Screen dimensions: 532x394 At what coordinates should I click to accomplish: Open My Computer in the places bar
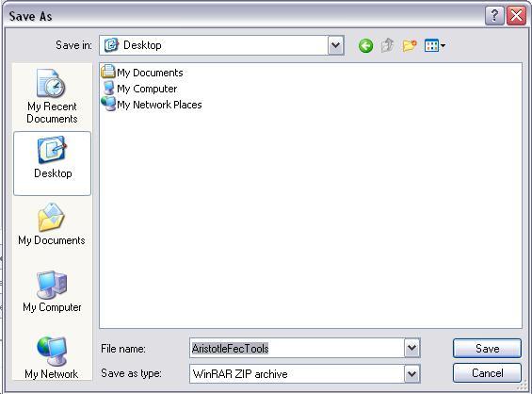52,291
